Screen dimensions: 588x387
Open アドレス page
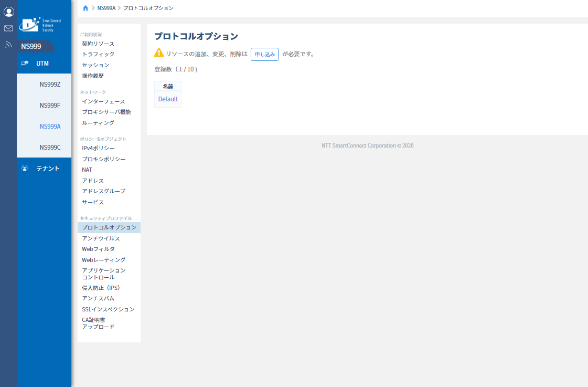93,181
